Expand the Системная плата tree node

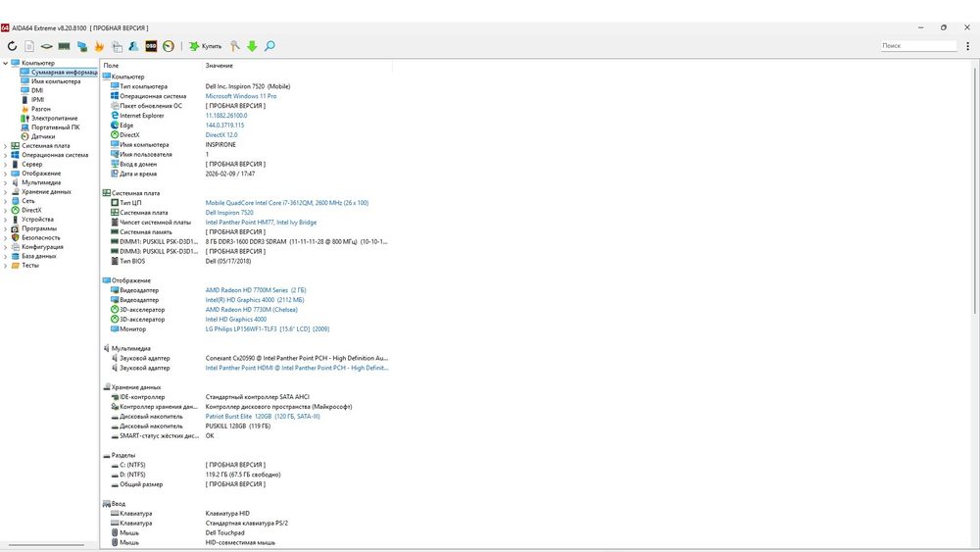pos(5,146)
